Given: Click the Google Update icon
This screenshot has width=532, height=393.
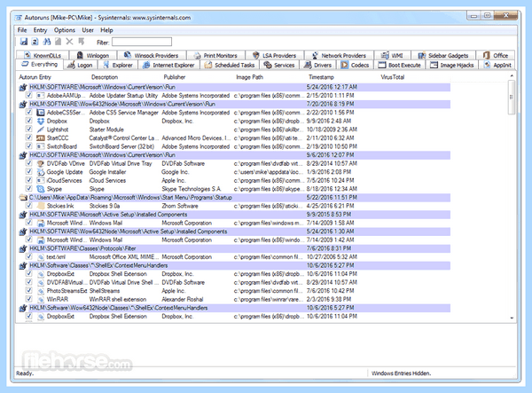Looking at the screenshot, I should point(41,172).
